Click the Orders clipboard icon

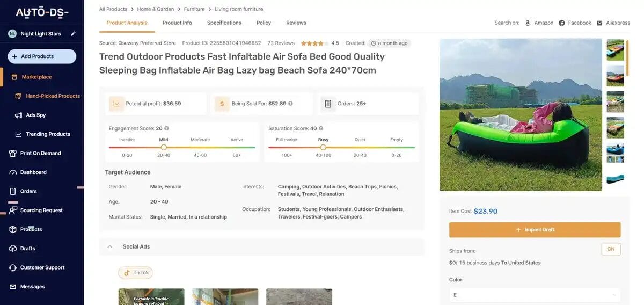[13, 191]
